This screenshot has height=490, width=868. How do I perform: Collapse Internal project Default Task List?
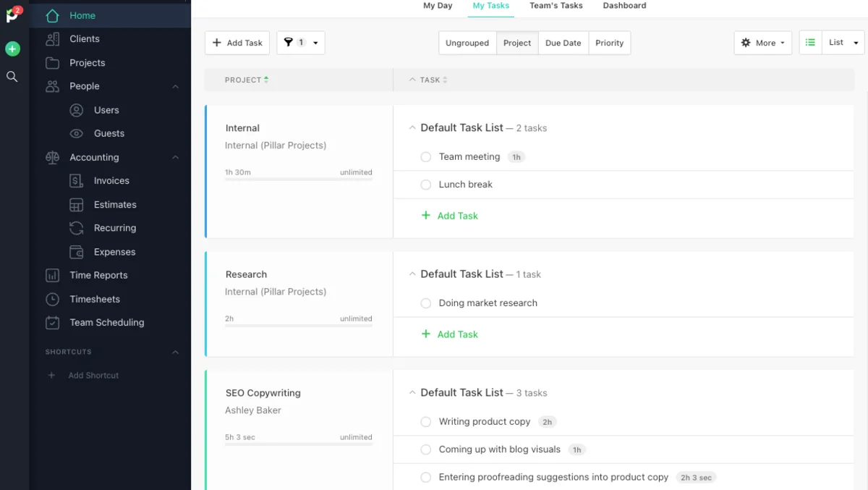pos(412,128)
